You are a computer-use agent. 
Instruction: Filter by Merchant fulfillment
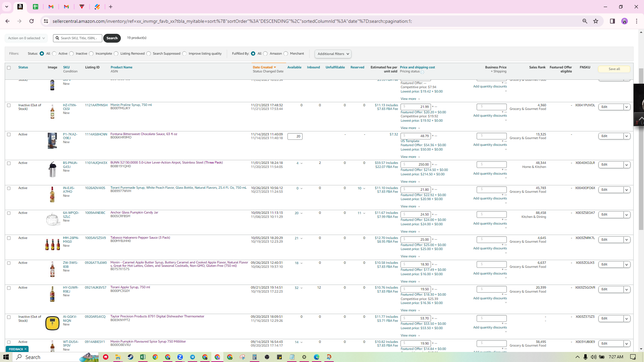pos(286,54)
